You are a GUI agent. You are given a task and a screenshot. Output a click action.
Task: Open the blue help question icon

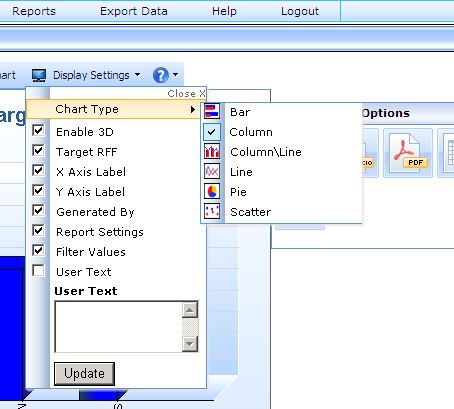pos(161,75)
